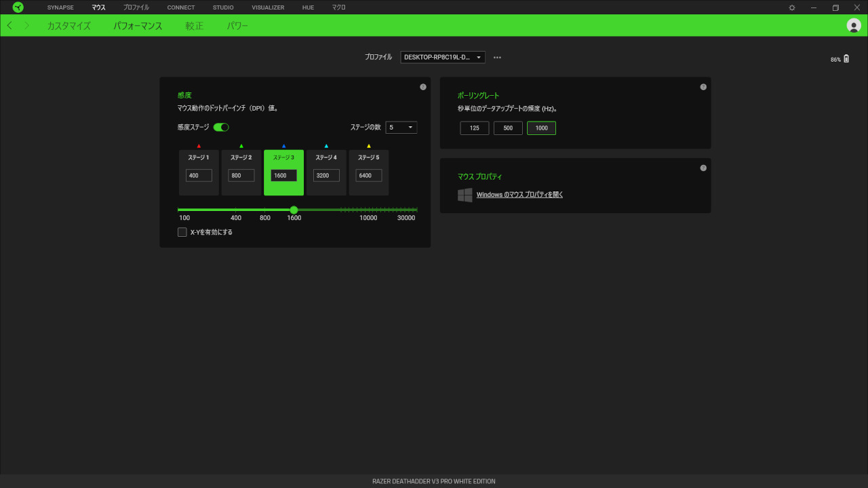Select 500 Hz polling rate
Viewport: 868px width, 488px height.
tap(508, 128)
